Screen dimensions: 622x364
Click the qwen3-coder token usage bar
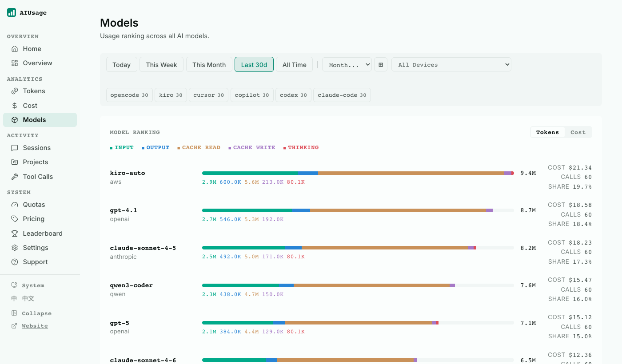click(x=358, y=285)
